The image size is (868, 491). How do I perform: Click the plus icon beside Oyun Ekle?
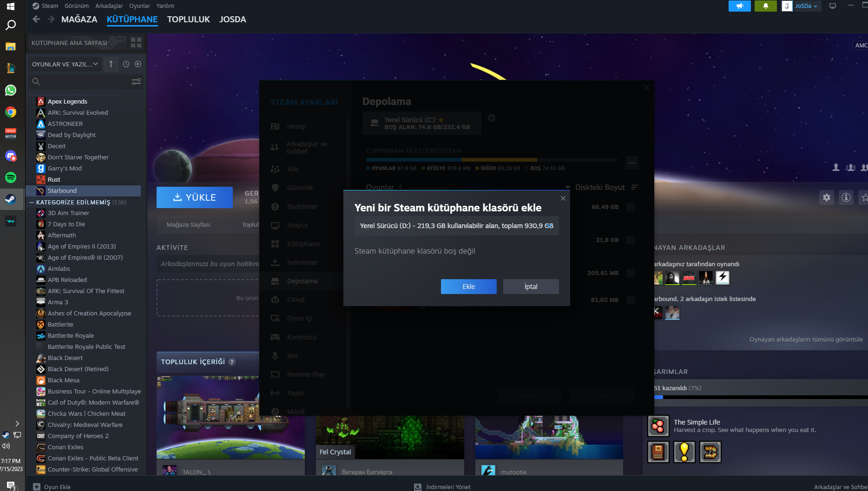(x=37, y=487)
